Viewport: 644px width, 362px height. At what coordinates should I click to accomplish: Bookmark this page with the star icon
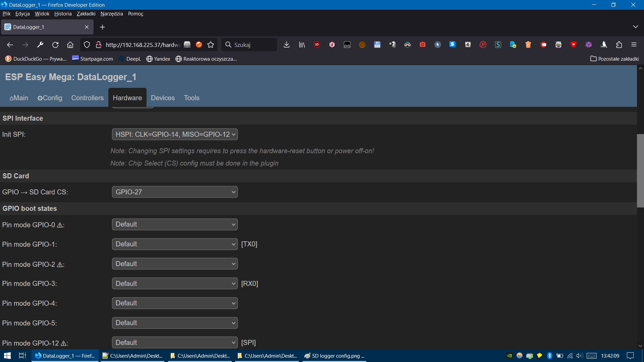coord(211,45)
